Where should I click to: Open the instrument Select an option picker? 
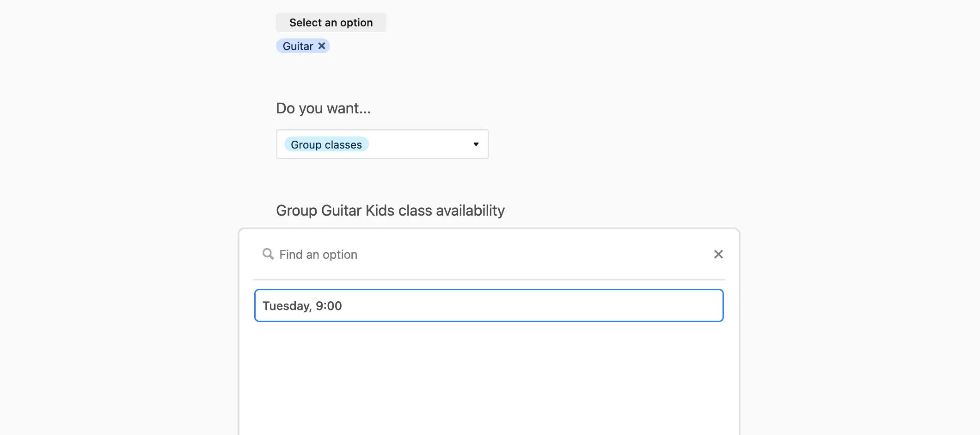pos(331,22)
